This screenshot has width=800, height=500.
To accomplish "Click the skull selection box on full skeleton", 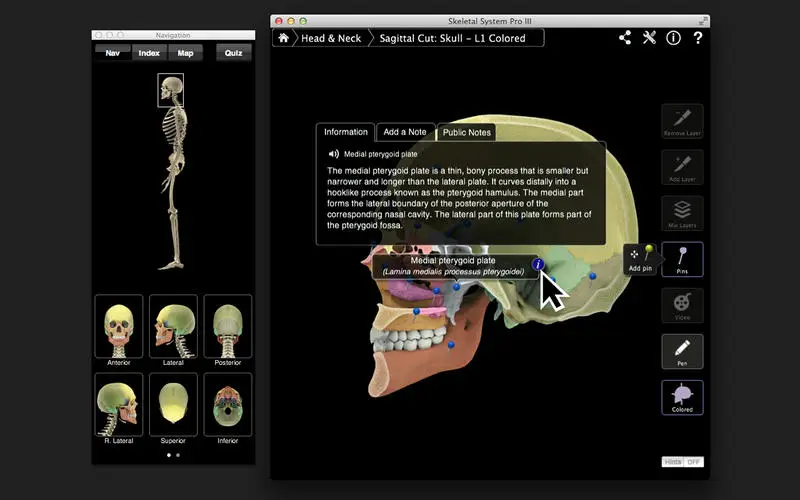I will [x=170, y=90].
